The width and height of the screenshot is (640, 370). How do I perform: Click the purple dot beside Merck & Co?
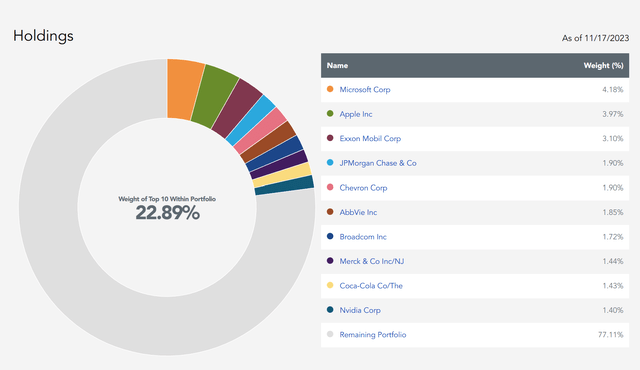pos(330,261)
